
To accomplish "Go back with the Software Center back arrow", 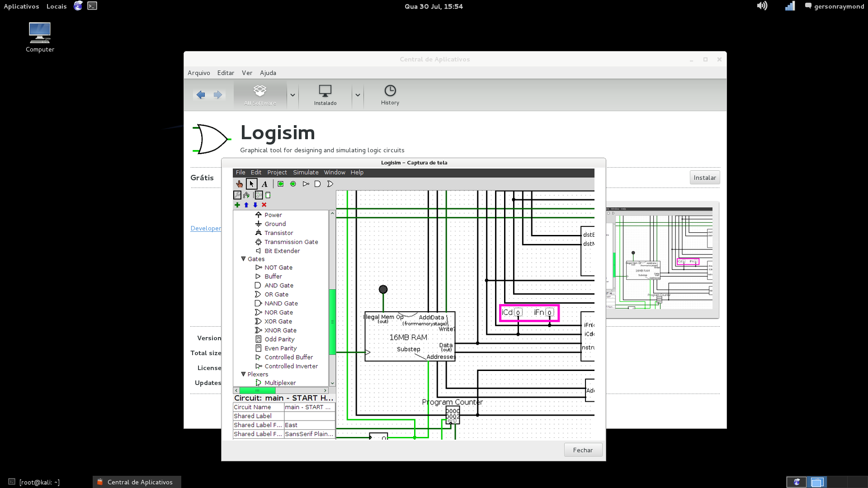I will (201, 94).
